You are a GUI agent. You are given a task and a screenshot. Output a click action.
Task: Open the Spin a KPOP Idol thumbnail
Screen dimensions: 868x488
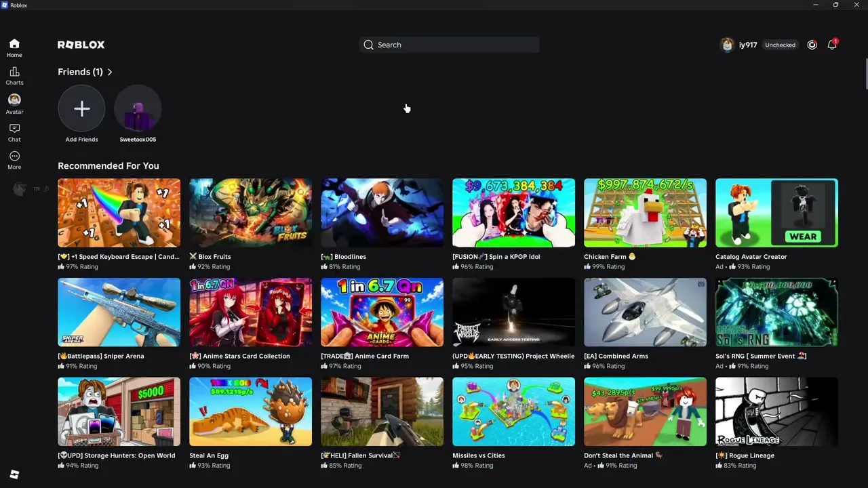(x=513, y=213)
